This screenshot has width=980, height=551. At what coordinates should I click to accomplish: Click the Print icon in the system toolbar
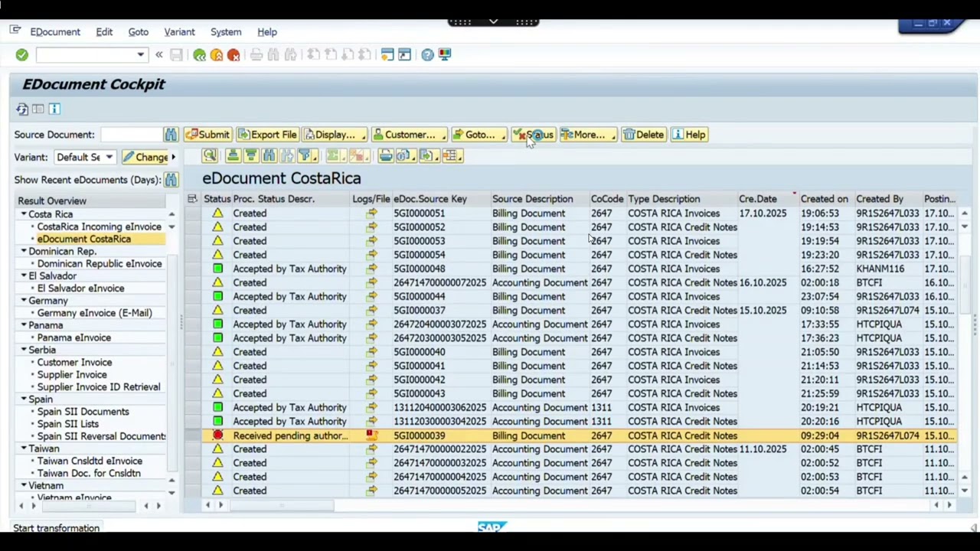[x=256, y=55]
